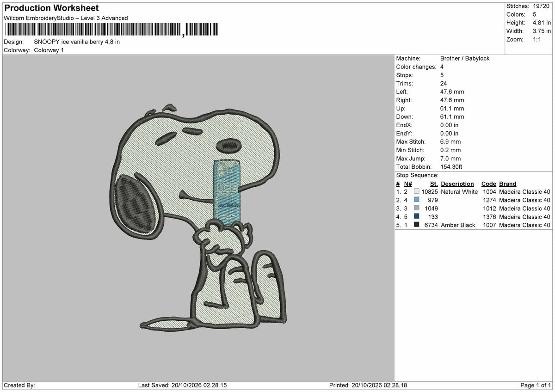Click the Max Jump value 7.0 mm
The width and height of the screenshot is (555, 392).
tap(450, 158)
